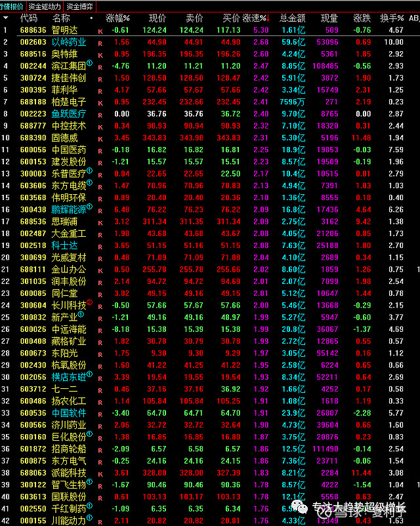The width and height of the screenshot is (420, 526).
Task: Sort by the 涨幅% column header
Action: [x=117, y=18]
